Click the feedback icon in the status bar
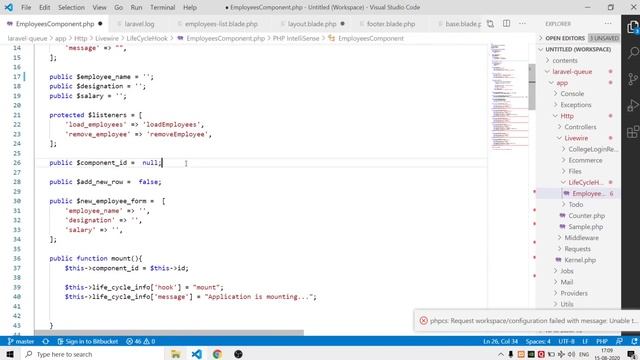The height and width of the screenshot is (360, 640). 620,341
